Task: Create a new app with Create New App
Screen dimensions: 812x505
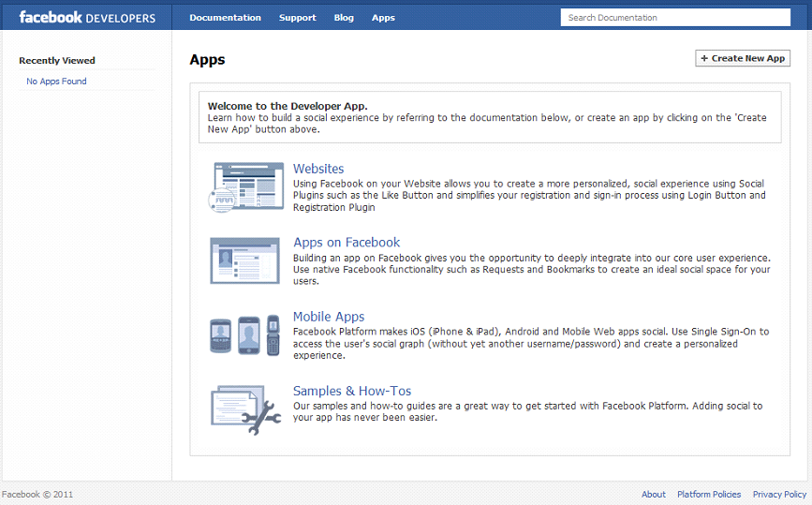Action: [743, 58]
